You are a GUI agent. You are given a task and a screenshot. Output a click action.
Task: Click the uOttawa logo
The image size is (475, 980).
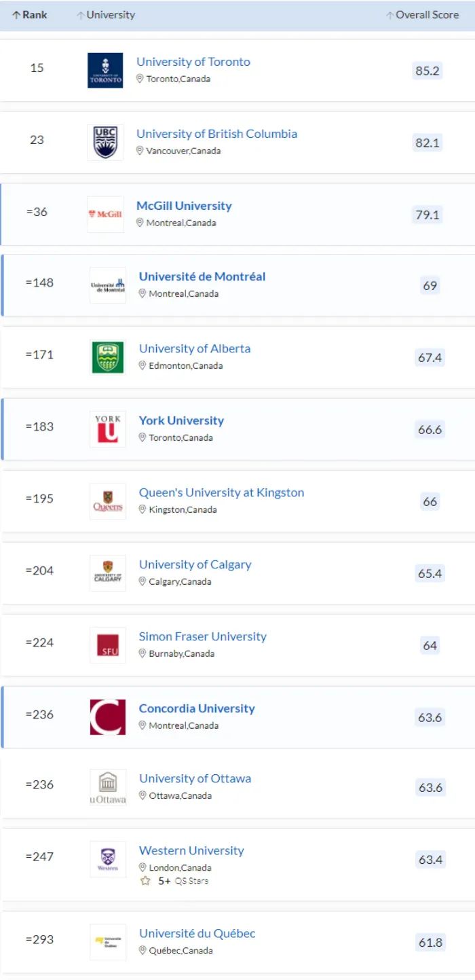point(108,788)
